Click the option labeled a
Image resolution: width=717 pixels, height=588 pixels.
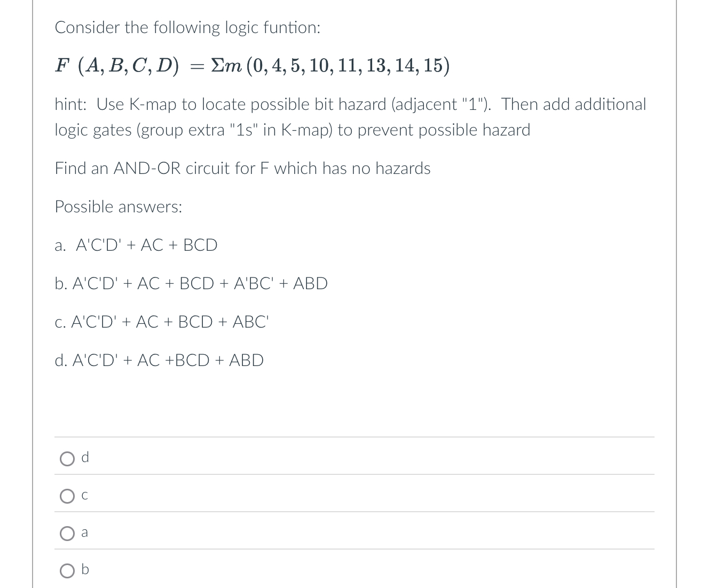[84, 531]
